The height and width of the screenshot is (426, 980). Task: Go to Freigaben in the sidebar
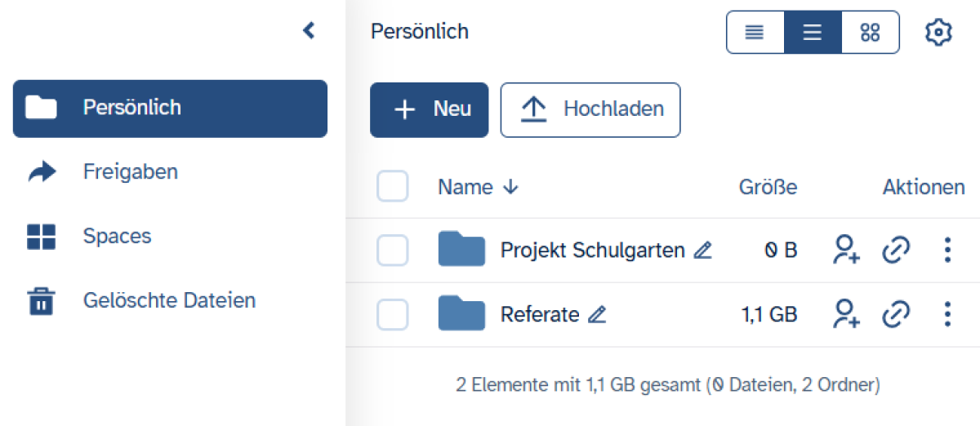(131, 172)
